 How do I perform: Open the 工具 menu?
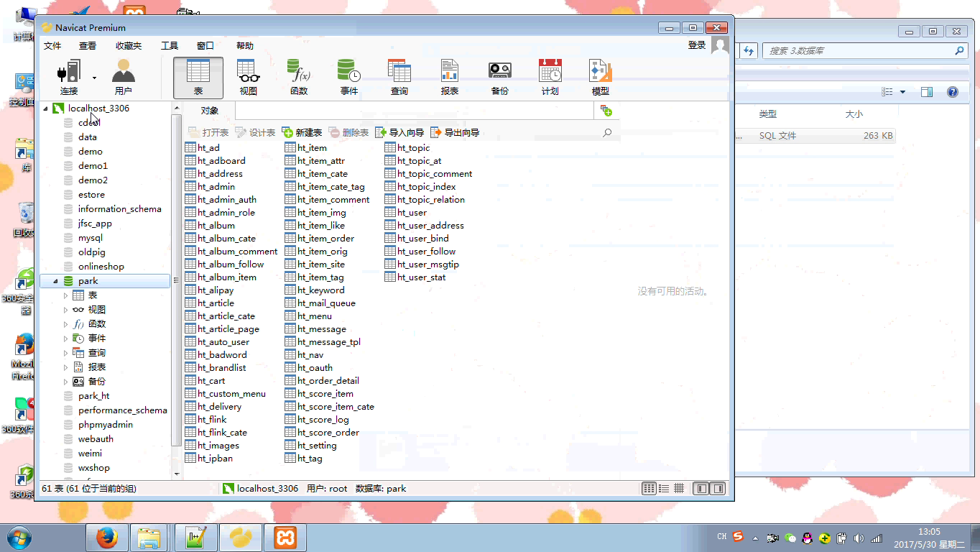(170, 46)
